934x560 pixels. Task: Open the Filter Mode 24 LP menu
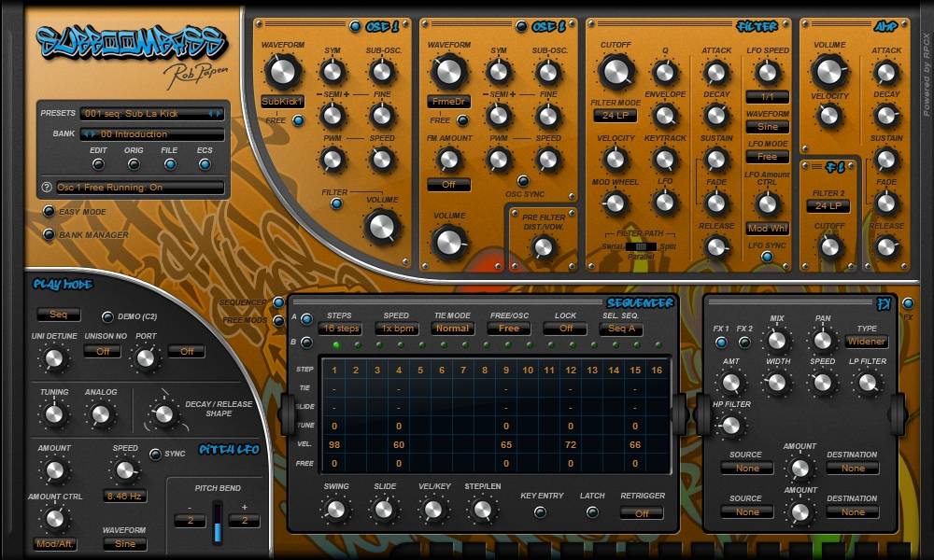(616, 116)
